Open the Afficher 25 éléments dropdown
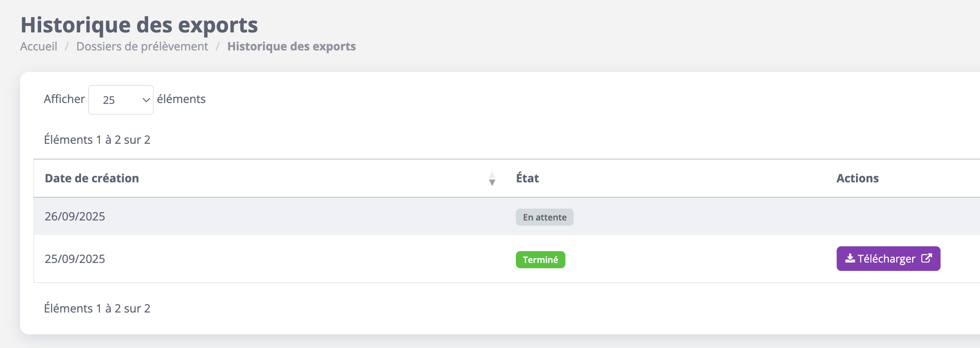 (x=121, y=100)
